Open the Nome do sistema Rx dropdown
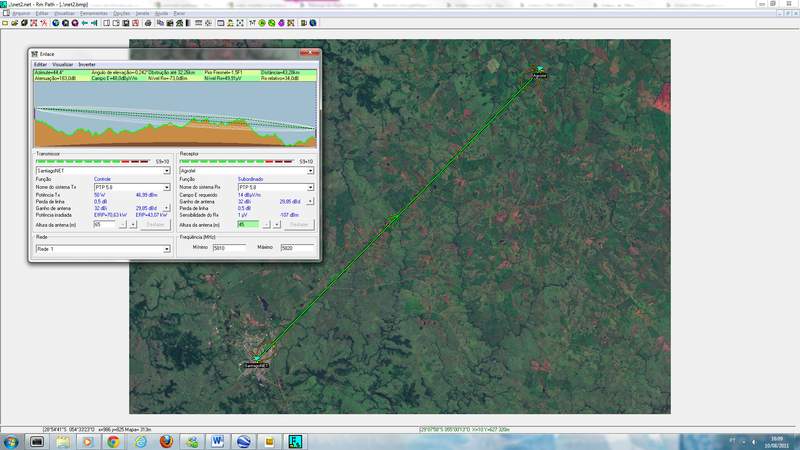This screenshot has height=450, width=800. (310, 188)
